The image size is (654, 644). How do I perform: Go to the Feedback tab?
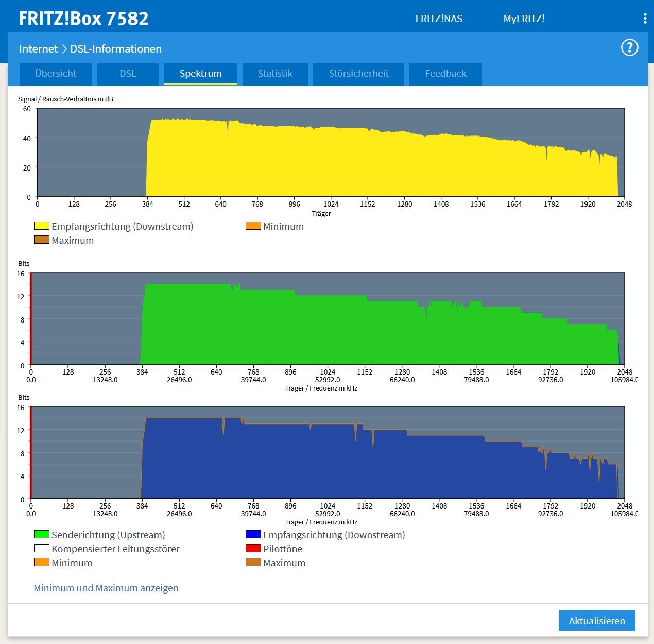point(445,74)
